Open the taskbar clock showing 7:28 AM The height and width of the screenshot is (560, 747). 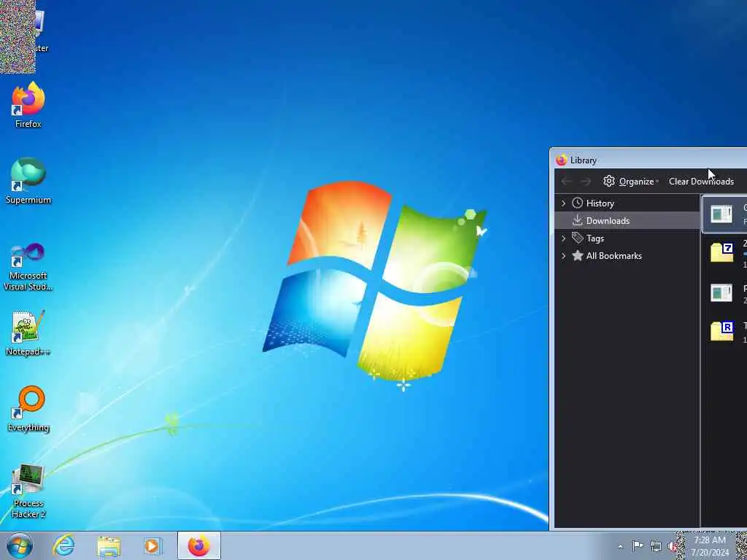(710, 546)
